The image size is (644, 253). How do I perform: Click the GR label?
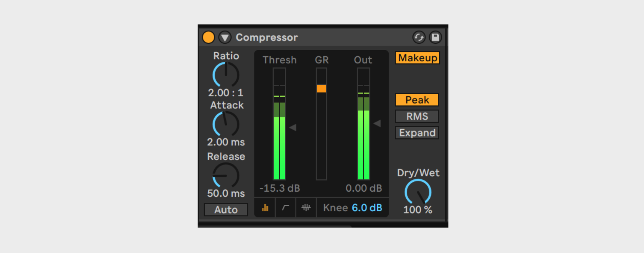tap(322, 60)
